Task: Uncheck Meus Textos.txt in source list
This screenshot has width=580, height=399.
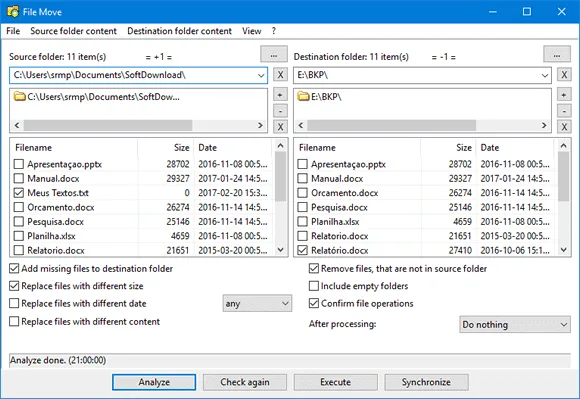Action: pyautogui.click(x=18, y=193)
